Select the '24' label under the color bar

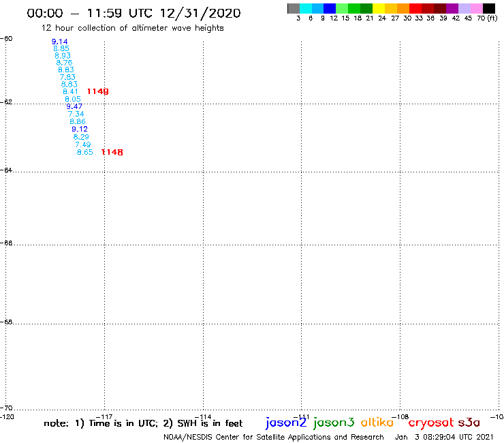[382, 18]
